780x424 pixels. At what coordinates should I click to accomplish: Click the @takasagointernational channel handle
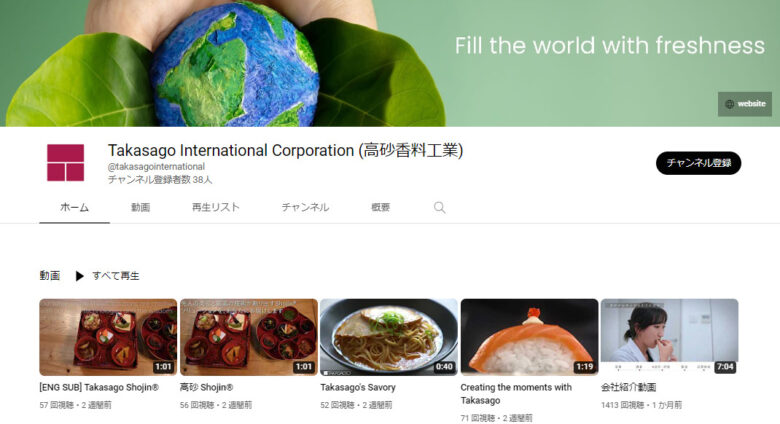click(156, 167)
